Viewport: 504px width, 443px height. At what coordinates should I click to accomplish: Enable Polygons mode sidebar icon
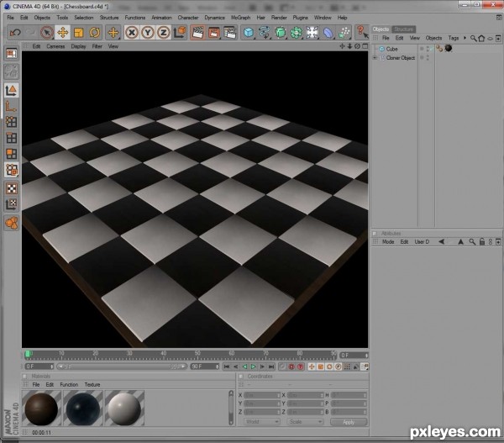12,154
